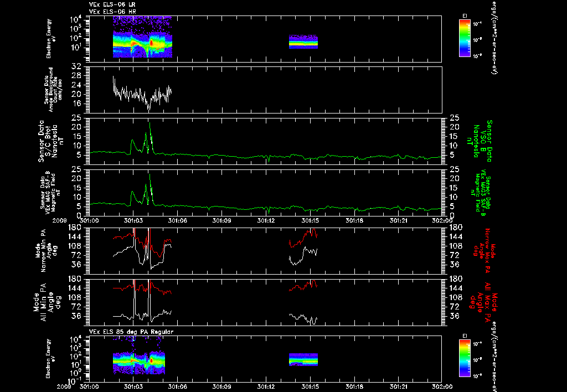This screenshot has height=392, width=567.
Task: Click the '301:21' label on the bottom time axis
Action: [x=399, y=386]
